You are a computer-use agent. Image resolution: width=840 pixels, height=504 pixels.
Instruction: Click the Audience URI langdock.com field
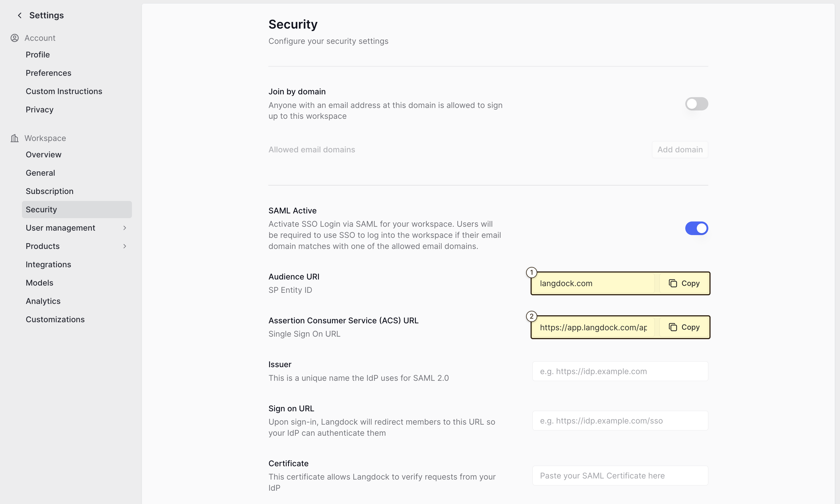click(x=594, y=283)
